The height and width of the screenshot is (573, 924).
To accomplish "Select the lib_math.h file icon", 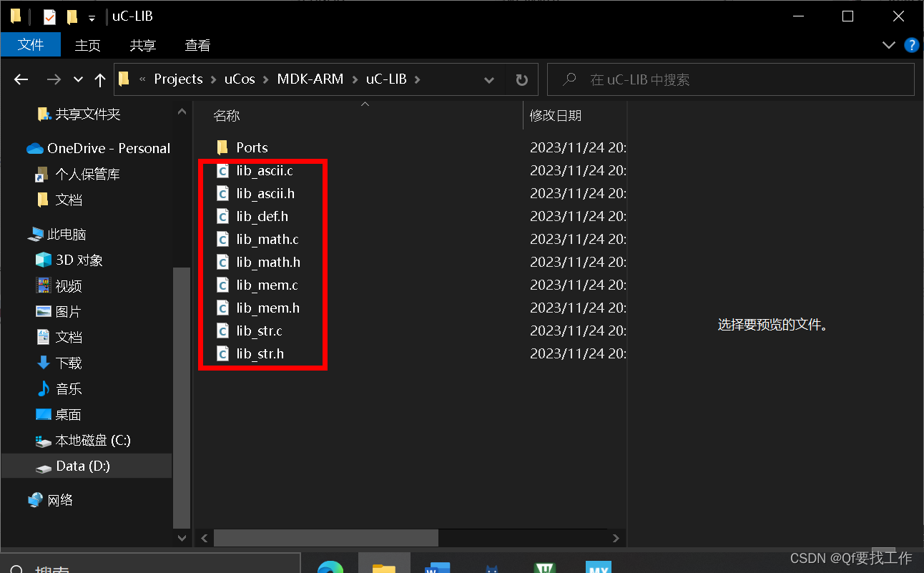I will click(222, 263).
